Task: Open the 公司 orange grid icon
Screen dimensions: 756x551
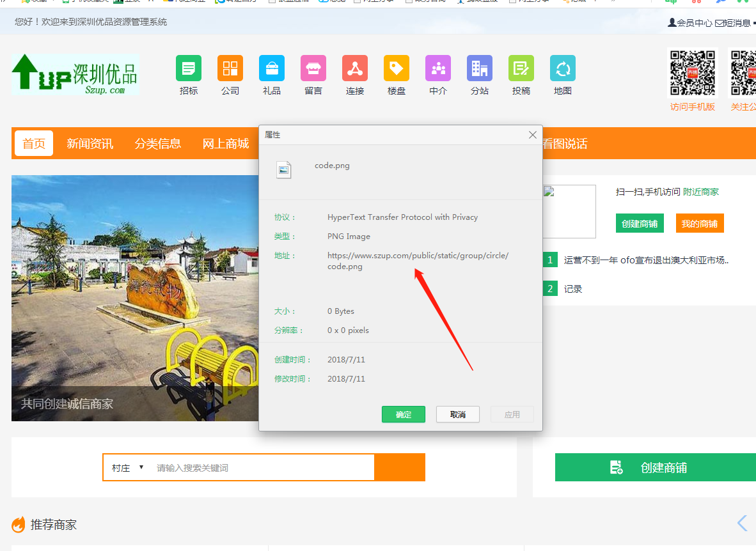Action: (230, 68)
